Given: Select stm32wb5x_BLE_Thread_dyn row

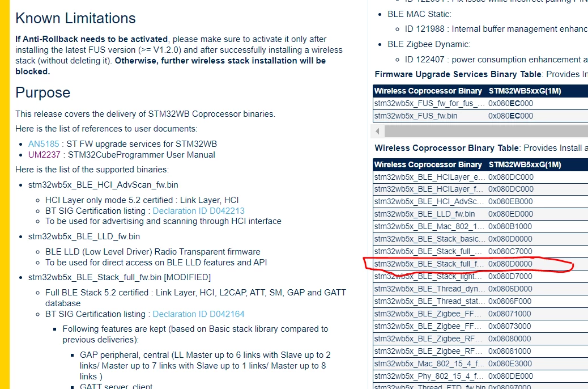Looking at the screenshot, I should 480,289.
